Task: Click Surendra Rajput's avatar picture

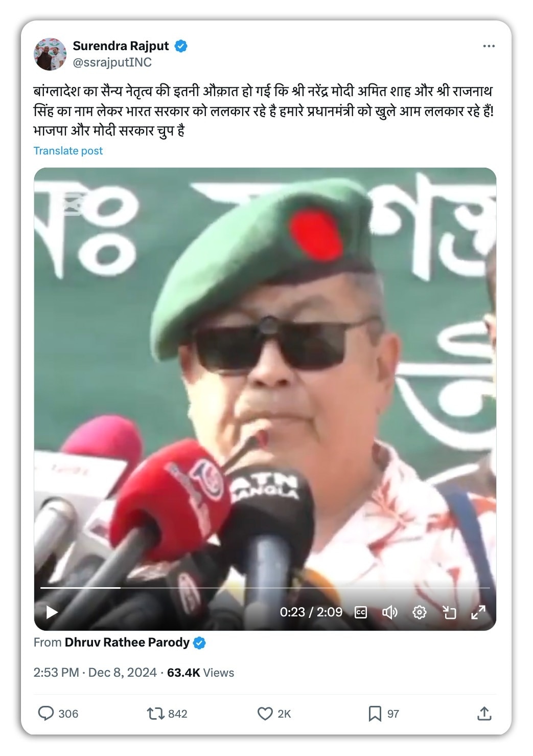Action: click(50, 54)
